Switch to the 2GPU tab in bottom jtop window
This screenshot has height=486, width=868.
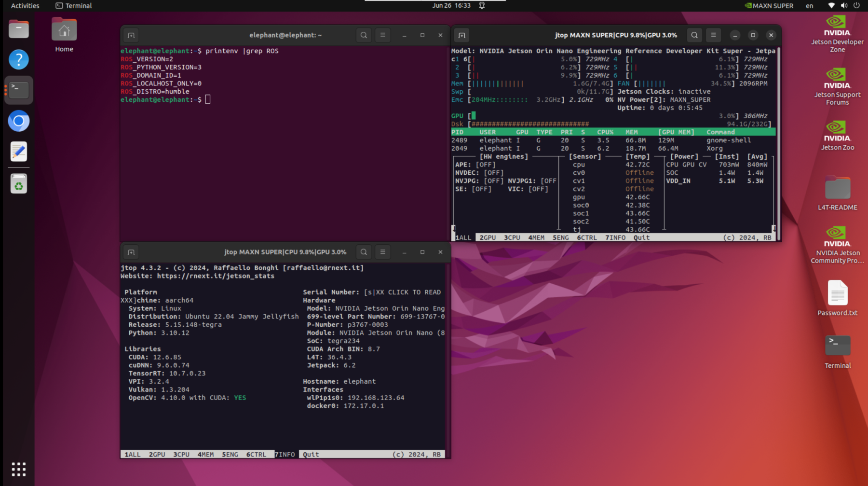point(157,454)
